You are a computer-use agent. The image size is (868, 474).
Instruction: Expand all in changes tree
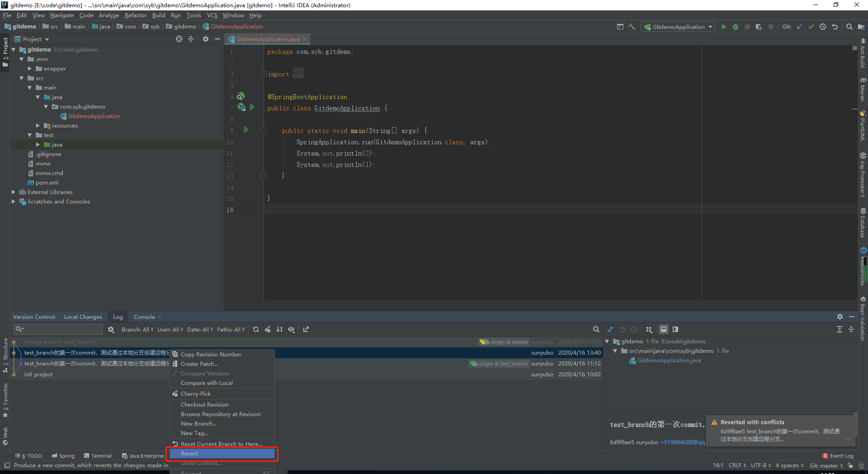pos(840,329)
